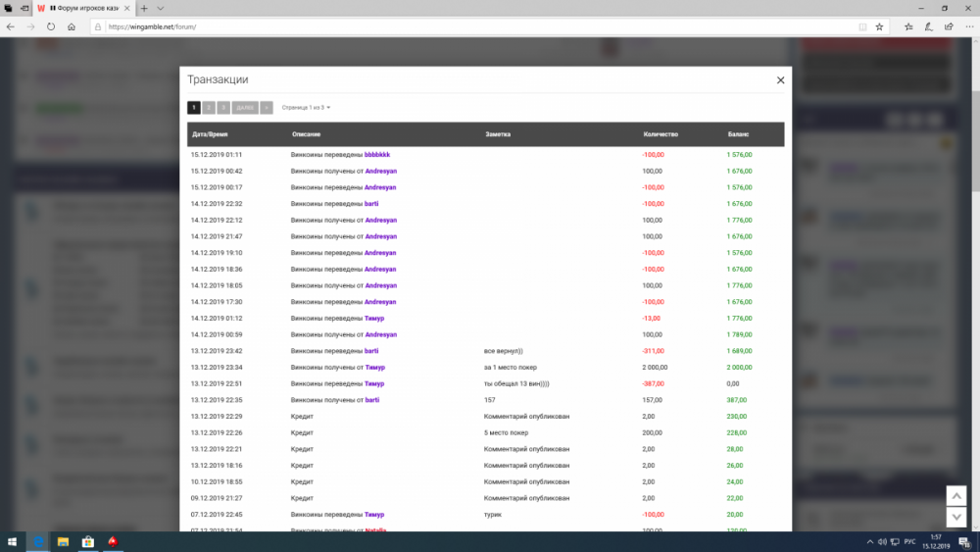The image size is (980, 552).
Task: Close the Транзакции dialog with the X
Action: [780, 80]
